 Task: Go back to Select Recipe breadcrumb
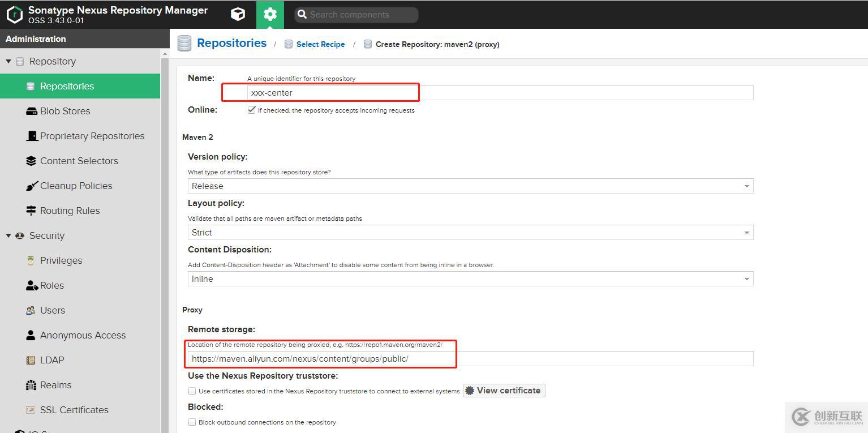pos(320,44)
